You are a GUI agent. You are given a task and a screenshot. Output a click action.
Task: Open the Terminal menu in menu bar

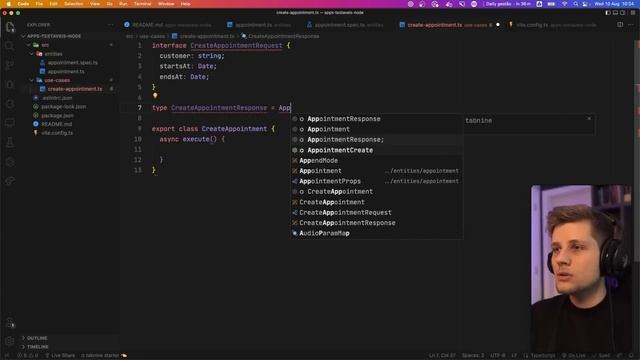click(x=142, y=4)
